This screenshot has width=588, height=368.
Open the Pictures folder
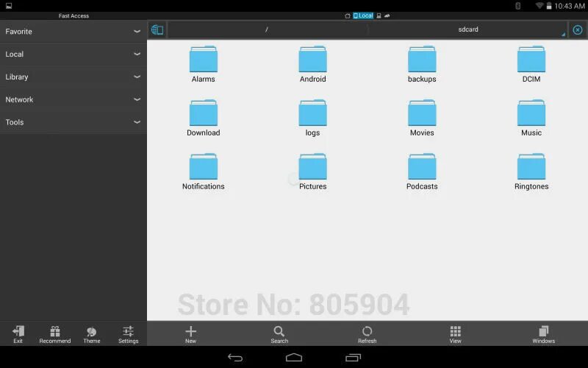(313, 171)
